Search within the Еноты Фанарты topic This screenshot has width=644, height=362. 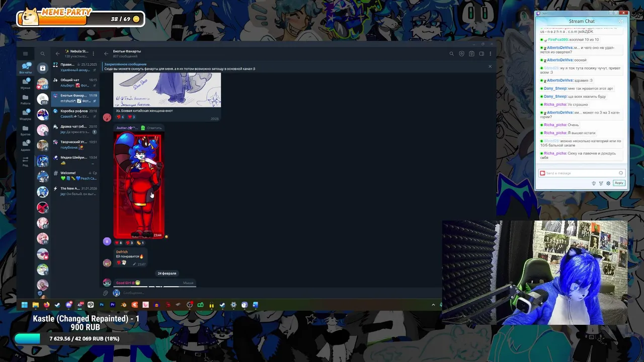pos(451,53)
